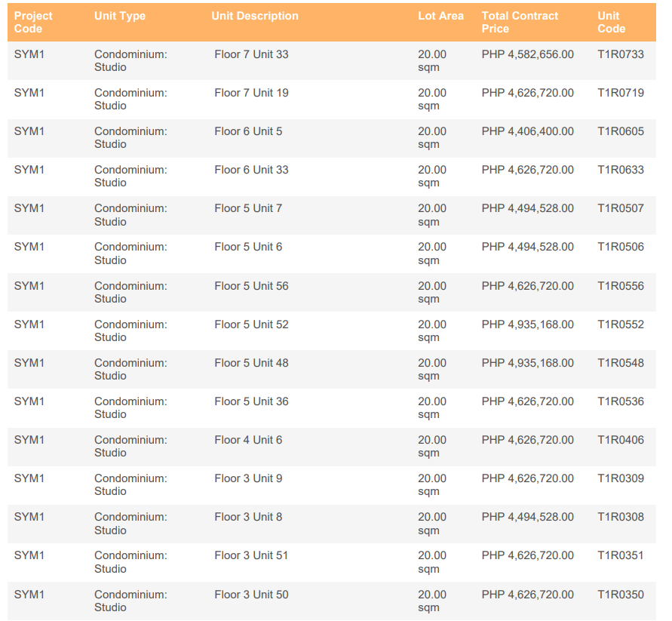The image size is (672, 621).
Task: Select unit code T1R0308
Action: [620, 517]
